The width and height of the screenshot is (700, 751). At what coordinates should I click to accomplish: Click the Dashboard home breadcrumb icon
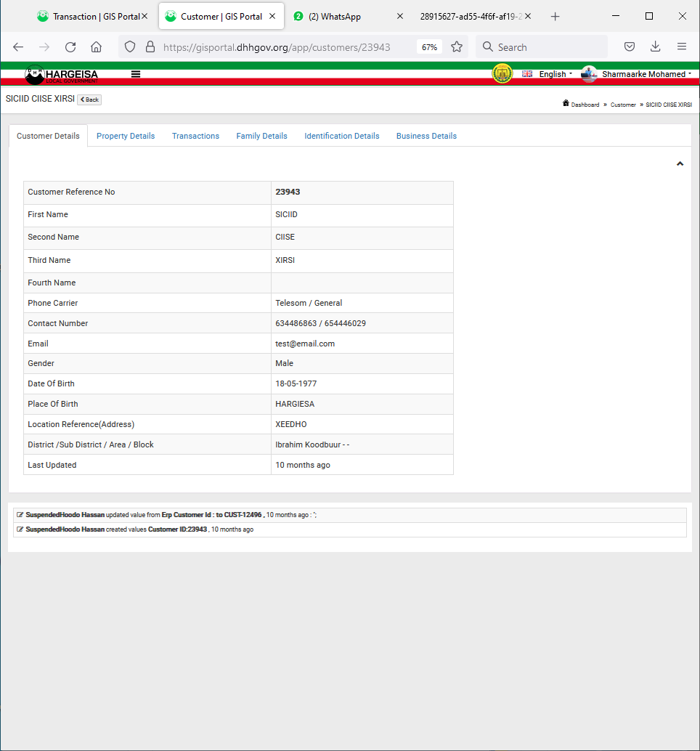pos(566,103)
